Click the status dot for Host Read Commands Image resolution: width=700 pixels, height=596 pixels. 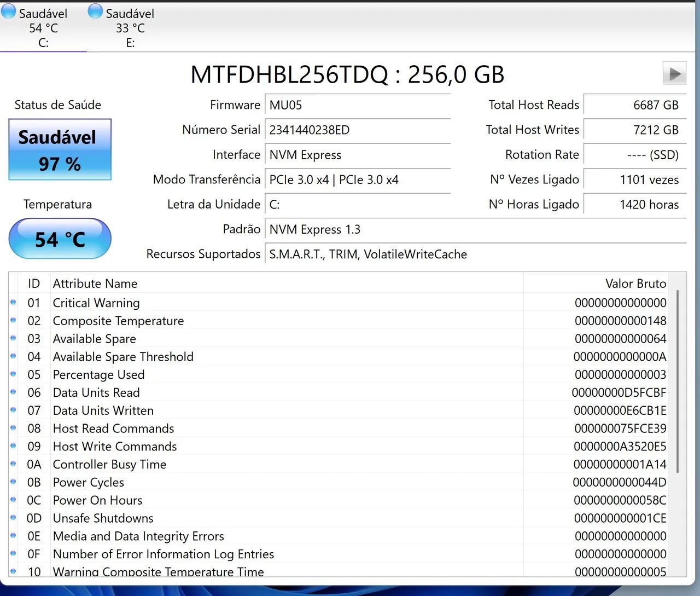pyautogui.click(x=13, y=428)
